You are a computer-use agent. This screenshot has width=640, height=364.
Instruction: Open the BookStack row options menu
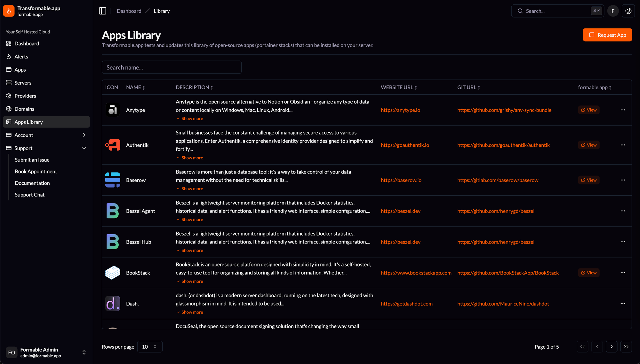(x=623, y=273)
